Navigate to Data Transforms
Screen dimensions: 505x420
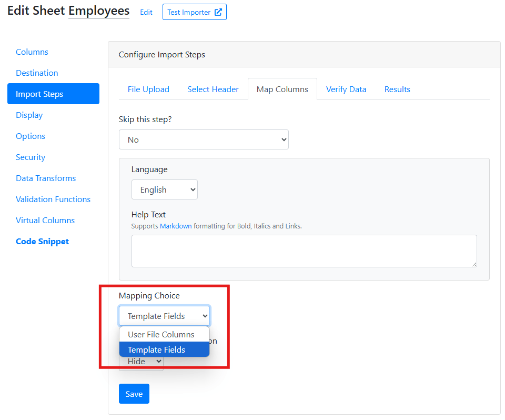point(46,178)
